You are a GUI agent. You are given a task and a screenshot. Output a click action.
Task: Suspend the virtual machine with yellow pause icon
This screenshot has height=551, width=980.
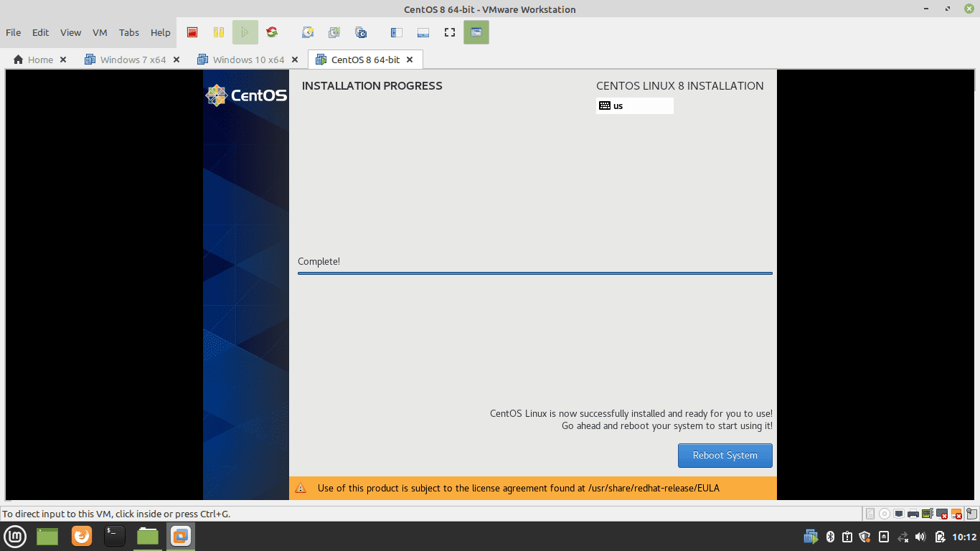[219, 32]
